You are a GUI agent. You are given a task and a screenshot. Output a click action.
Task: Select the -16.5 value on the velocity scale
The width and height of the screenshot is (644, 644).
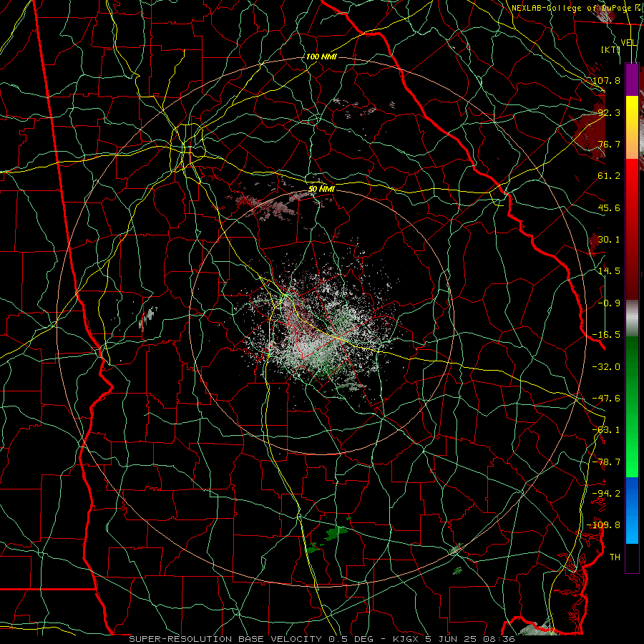[x=606, y=335]
